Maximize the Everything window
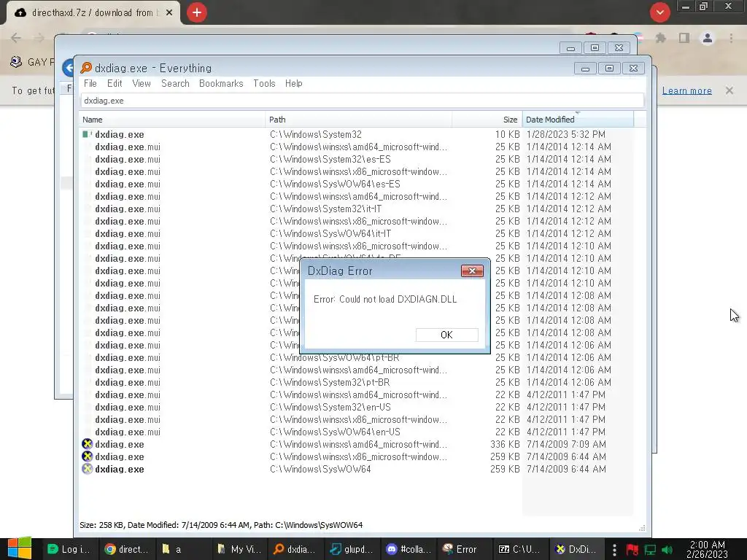The height and width of the screenshot is (560, 747). click(x=609, y=69)
